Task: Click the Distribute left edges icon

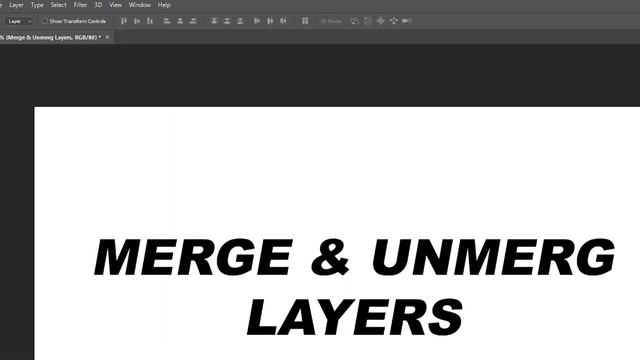Action: [257, 21]
